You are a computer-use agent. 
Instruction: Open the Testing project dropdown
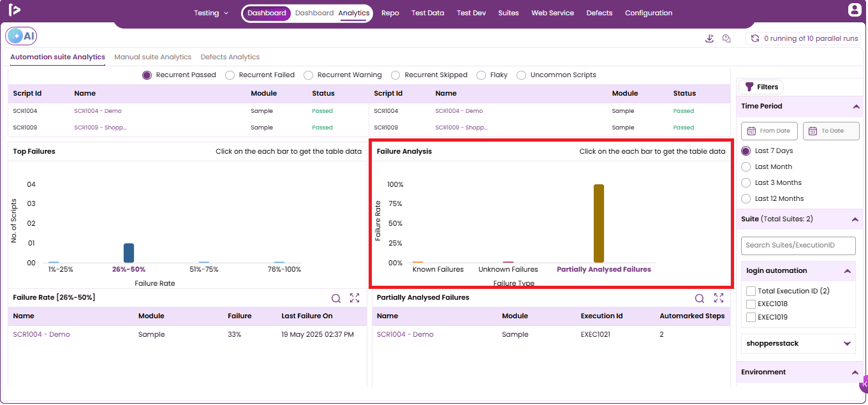[211, 13]
